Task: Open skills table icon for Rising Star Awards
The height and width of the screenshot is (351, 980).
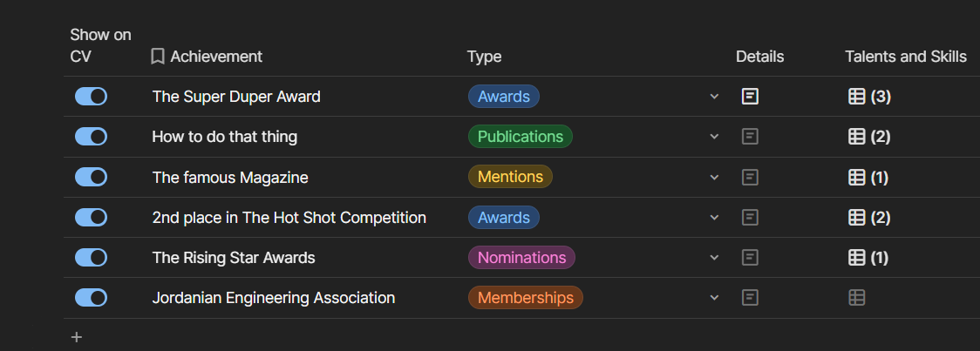Action: [868, 258]
